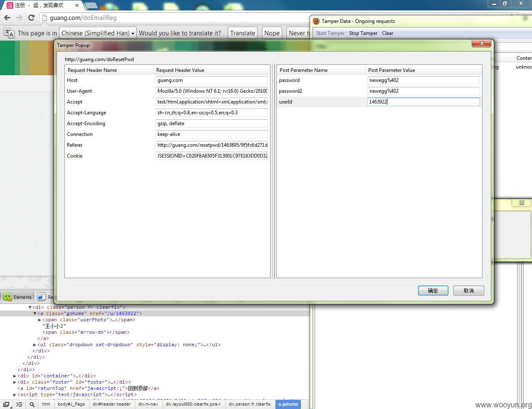Click the http://guang.com/doResetPwd URL text
This screenshot has width=532, height=409.
[99, 59]
